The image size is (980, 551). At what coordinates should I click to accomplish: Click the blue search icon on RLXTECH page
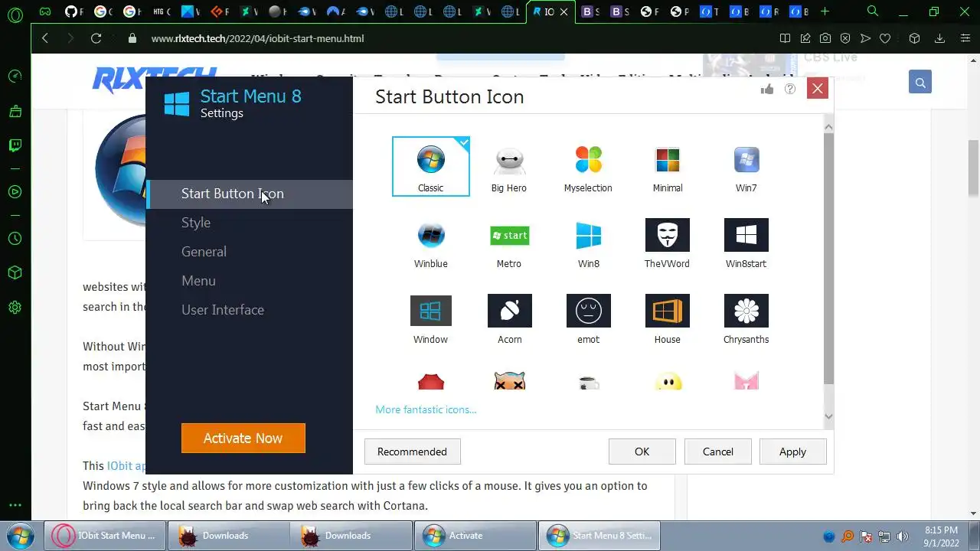[x=920, y=82]
